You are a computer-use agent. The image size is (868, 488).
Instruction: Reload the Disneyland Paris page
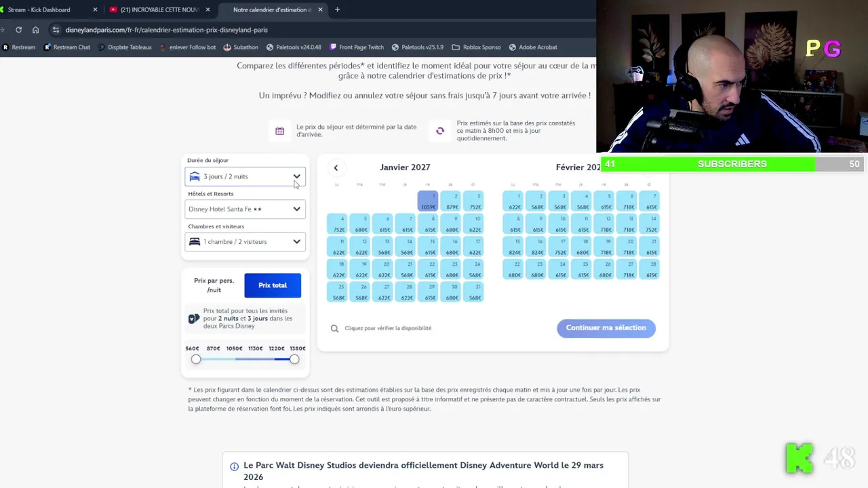(18, 30)
